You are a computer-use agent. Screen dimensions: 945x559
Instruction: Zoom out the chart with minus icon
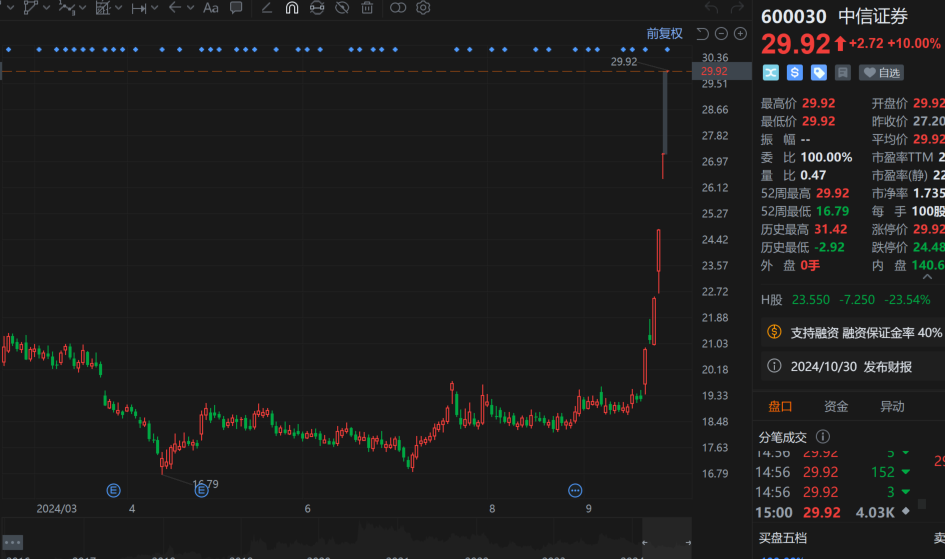click(721, 34)
